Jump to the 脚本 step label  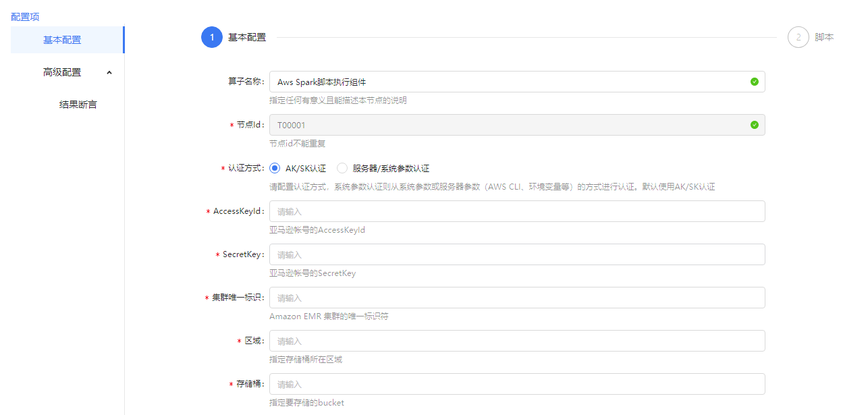tap(824, 38)
